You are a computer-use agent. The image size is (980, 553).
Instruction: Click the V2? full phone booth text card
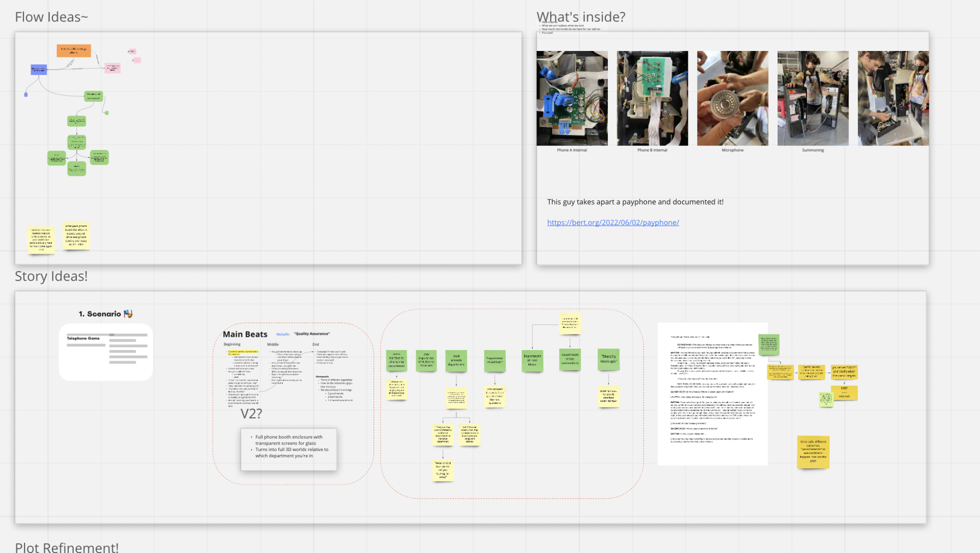tap(288, 449)
